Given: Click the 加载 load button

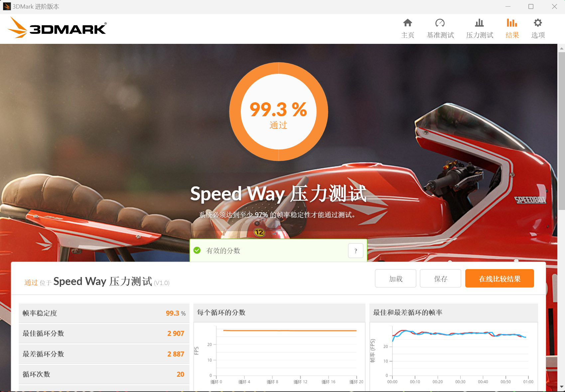Looking at the screenshot, I should pyautogui.click(x=395, y=278).
